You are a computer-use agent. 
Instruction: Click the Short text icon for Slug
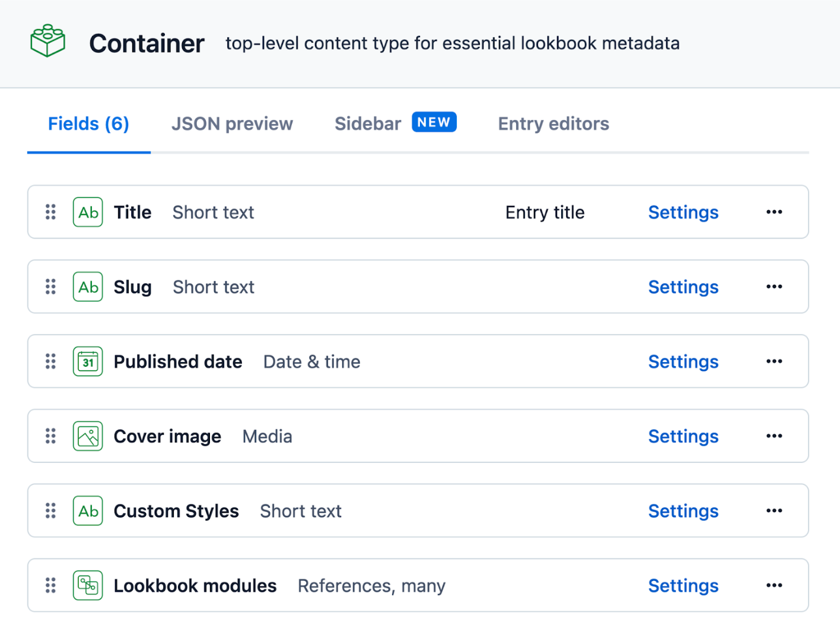click(x=87, y=287)
